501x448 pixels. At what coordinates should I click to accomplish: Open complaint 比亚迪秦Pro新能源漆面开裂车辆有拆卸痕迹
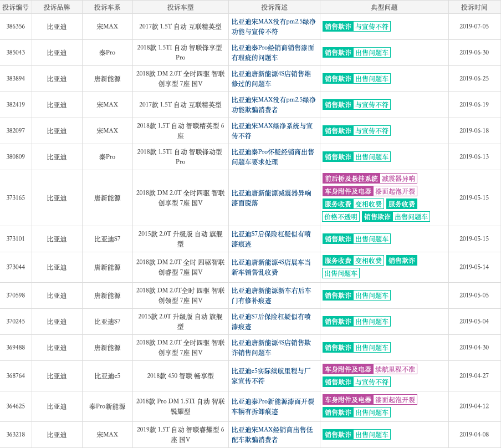pos(273,406)
